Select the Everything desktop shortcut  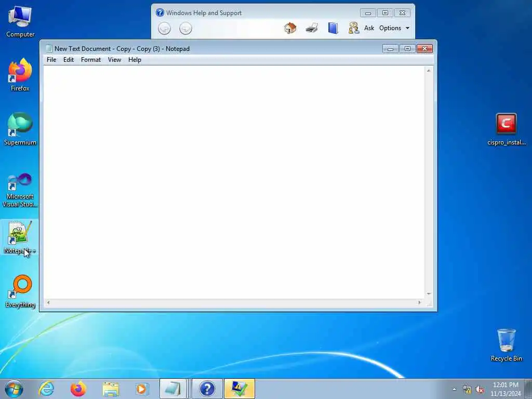pos(20,291)
